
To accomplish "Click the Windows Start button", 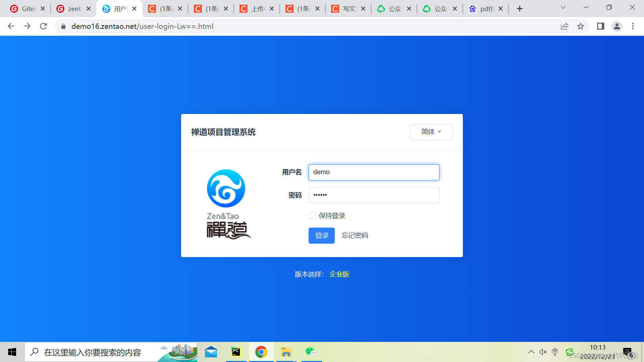I will pos(12,352).
